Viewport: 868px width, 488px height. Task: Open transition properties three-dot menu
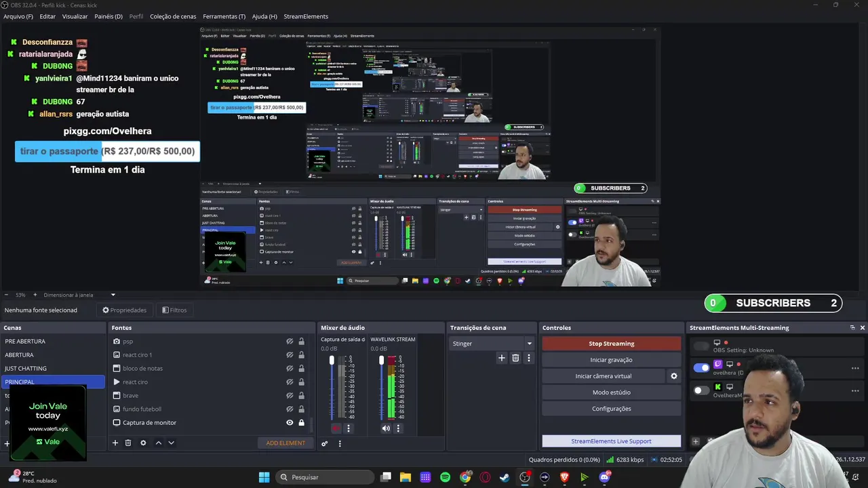(x=529, y=358)
